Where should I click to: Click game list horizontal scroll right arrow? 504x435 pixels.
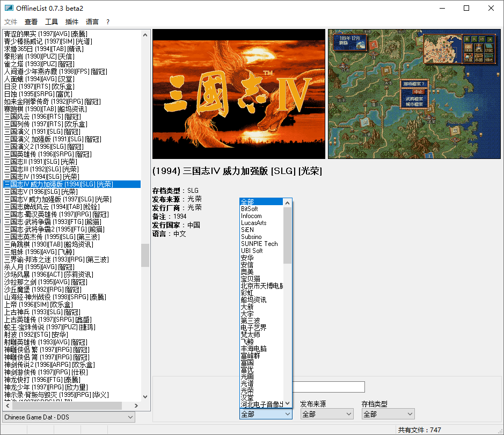coord(136,406)
